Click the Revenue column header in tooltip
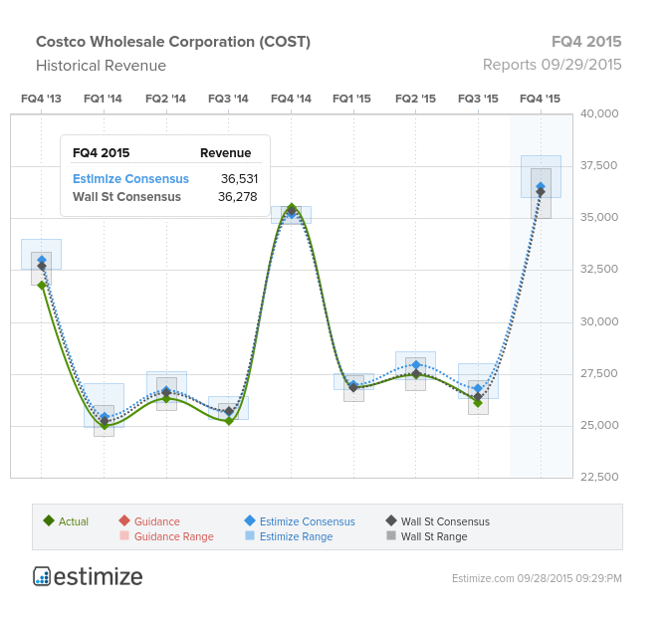 coord(225,153)
